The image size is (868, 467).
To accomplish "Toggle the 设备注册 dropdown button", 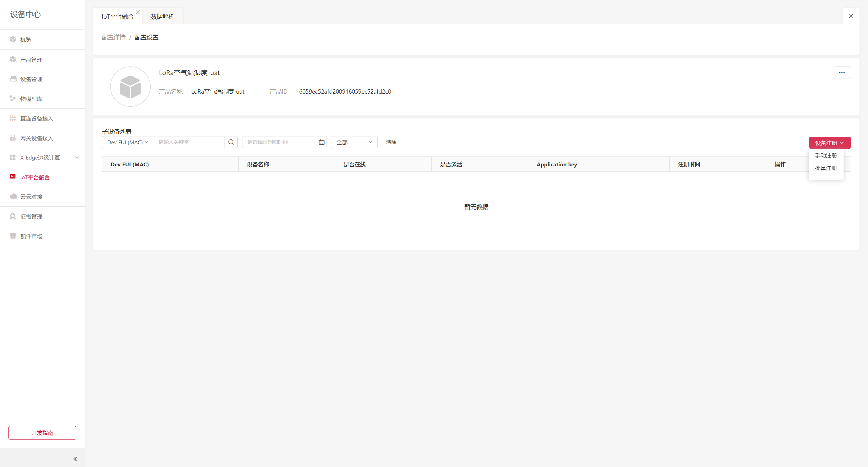I will click(x=829, y=143).
